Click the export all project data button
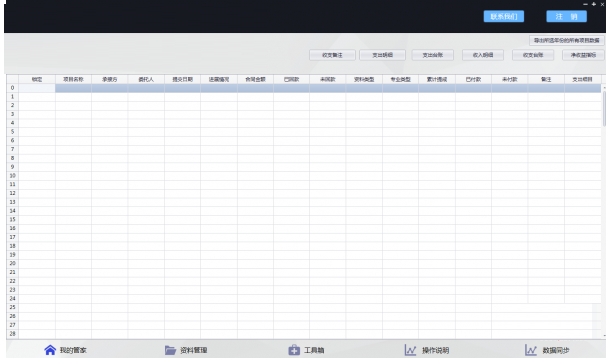This screenshot has height=364, width=610. [566, 40]
